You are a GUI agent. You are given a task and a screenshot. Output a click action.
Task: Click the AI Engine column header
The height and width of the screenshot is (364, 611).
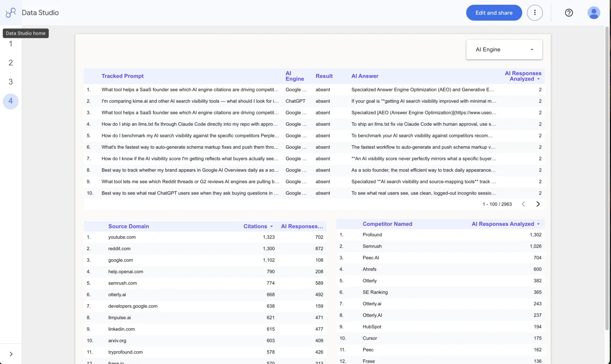click(x=294, y=76)
